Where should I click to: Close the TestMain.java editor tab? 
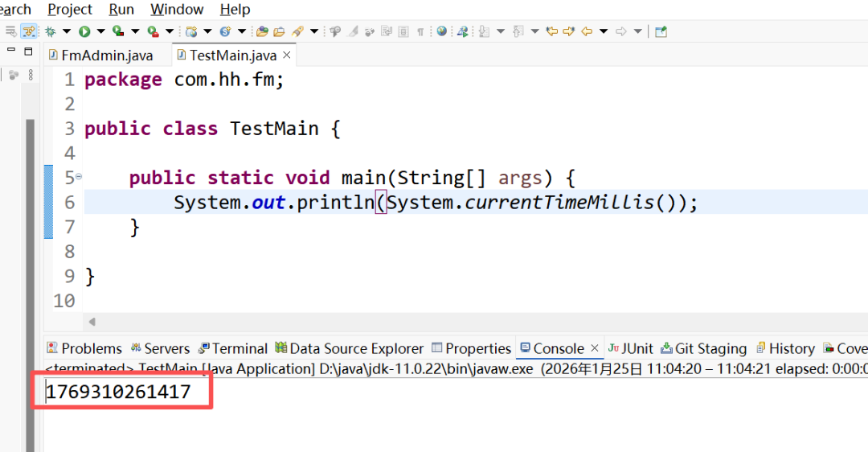coord(286,55)
